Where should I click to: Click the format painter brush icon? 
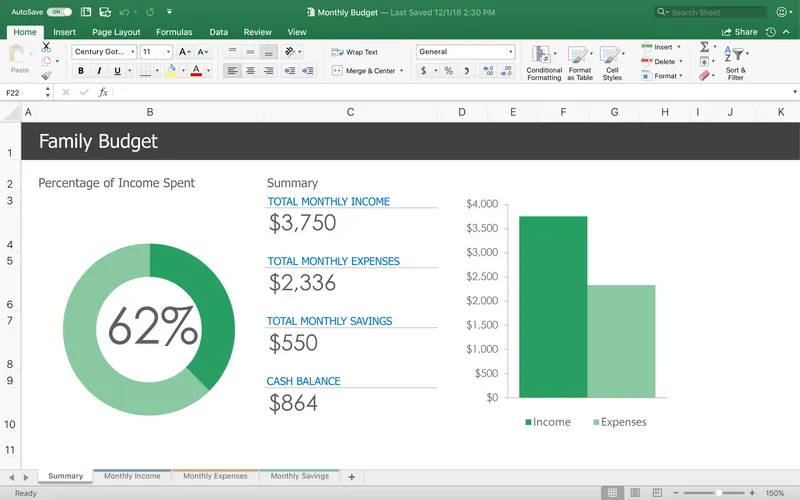46,75
